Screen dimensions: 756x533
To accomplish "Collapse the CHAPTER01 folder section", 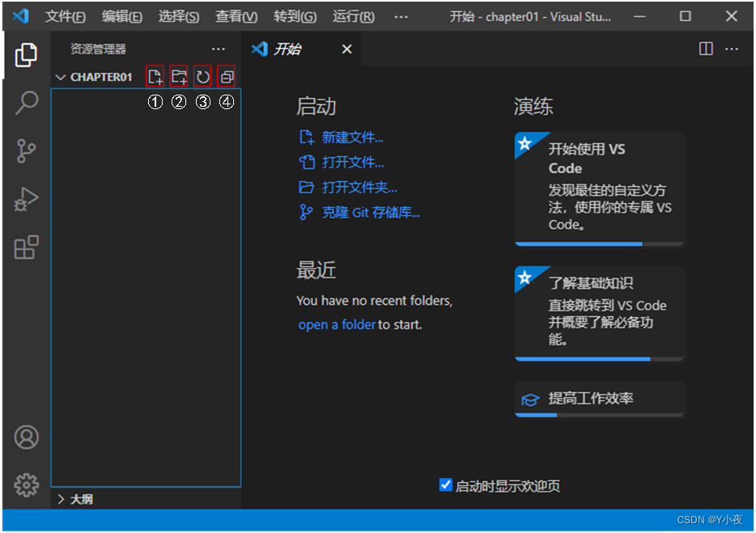I will click(x=60, y=77).
